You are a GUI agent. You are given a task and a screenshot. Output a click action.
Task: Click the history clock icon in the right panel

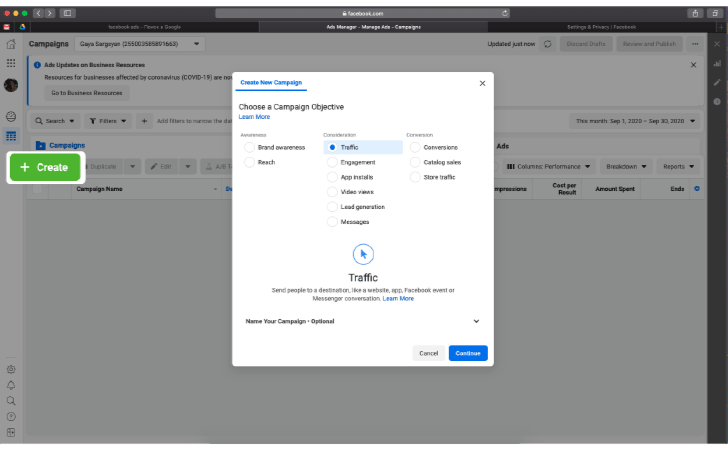click(717, 102)
